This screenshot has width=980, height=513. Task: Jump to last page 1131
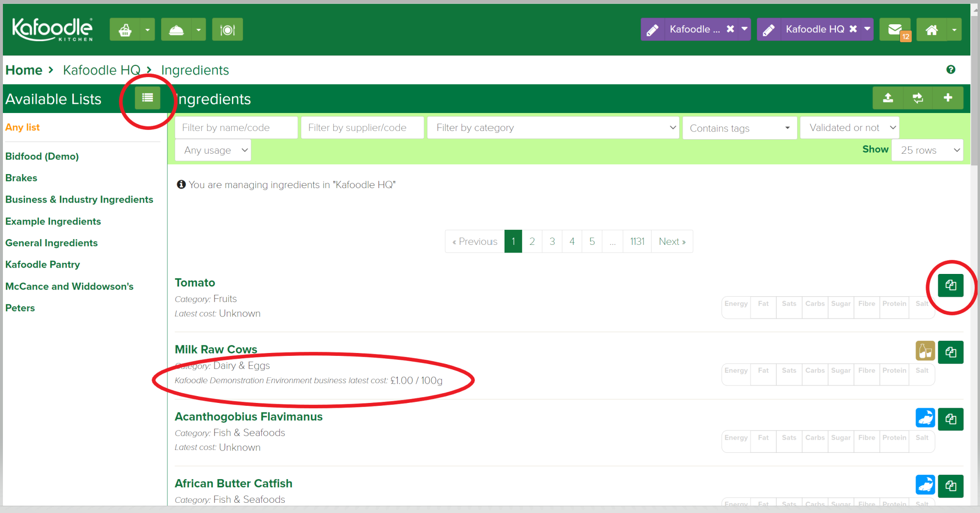click(637, 241)
